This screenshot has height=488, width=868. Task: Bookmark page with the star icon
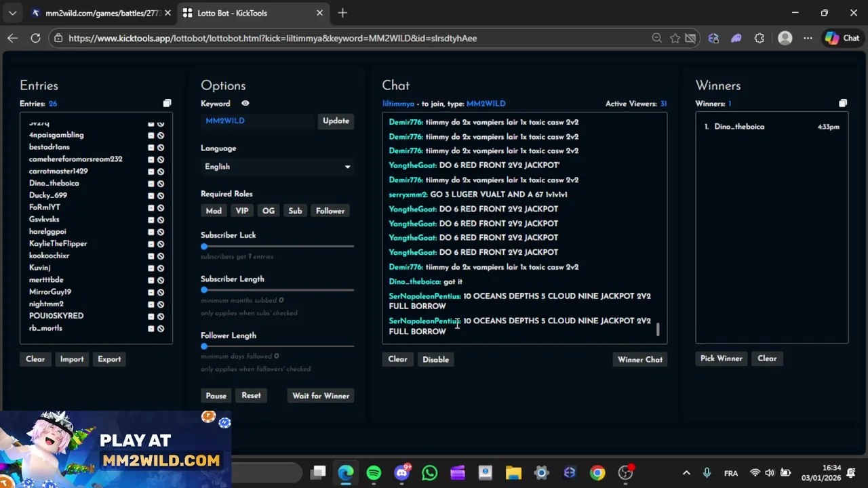click(x=675, y=38)
